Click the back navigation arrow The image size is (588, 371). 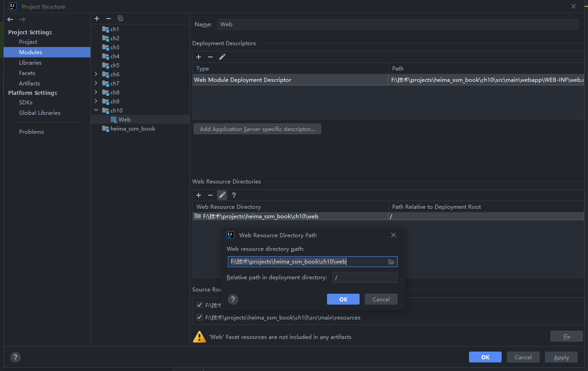coord(10,19)
